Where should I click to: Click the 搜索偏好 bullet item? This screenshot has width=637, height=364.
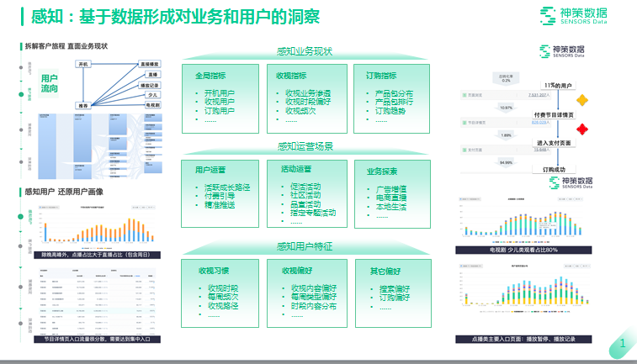[x=395, y=289]
